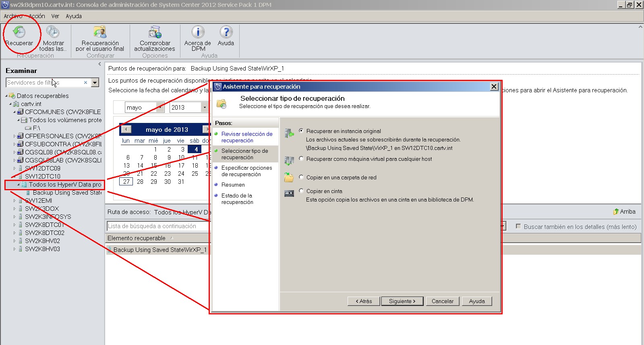644x345 pixels.
Task: Click Comprobar actualizaciones icon
Action: (155, 32)
